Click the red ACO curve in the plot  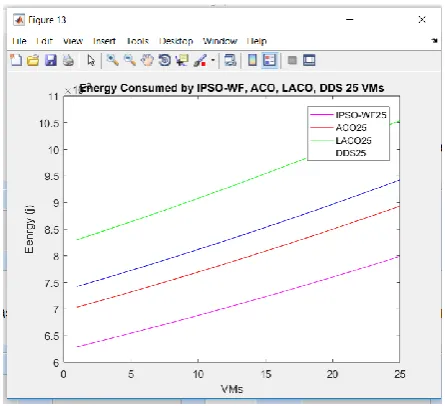238,260
